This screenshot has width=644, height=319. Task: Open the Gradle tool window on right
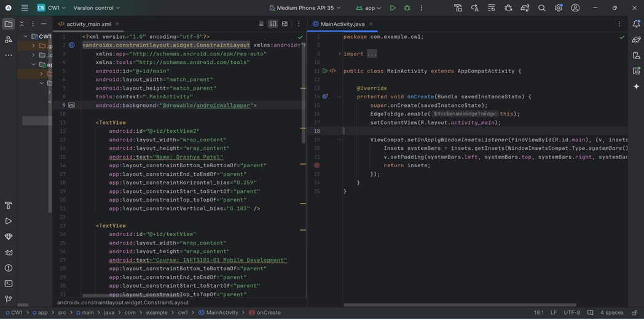[x=636, y=39]
